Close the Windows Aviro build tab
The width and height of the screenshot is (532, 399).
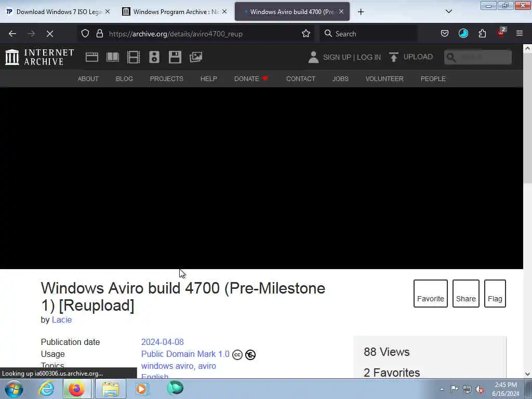(x=341, y=11)
